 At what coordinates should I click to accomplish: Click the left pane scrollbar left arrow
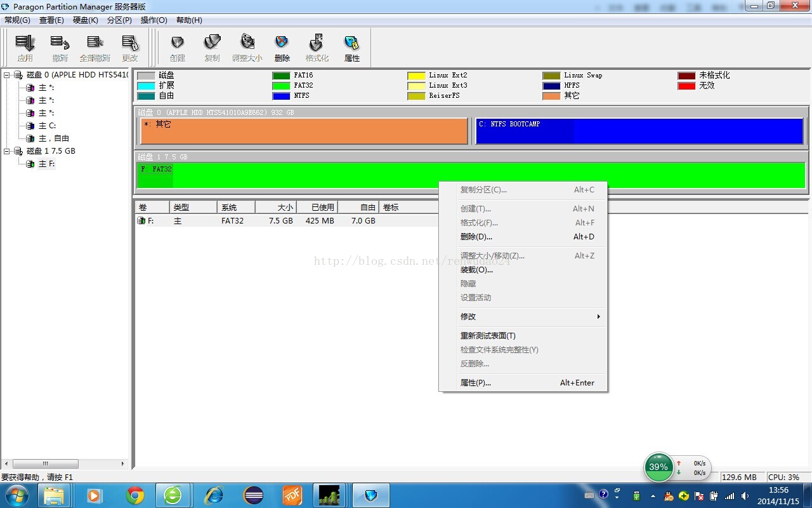pyautogui.click(x=6, y=464)
